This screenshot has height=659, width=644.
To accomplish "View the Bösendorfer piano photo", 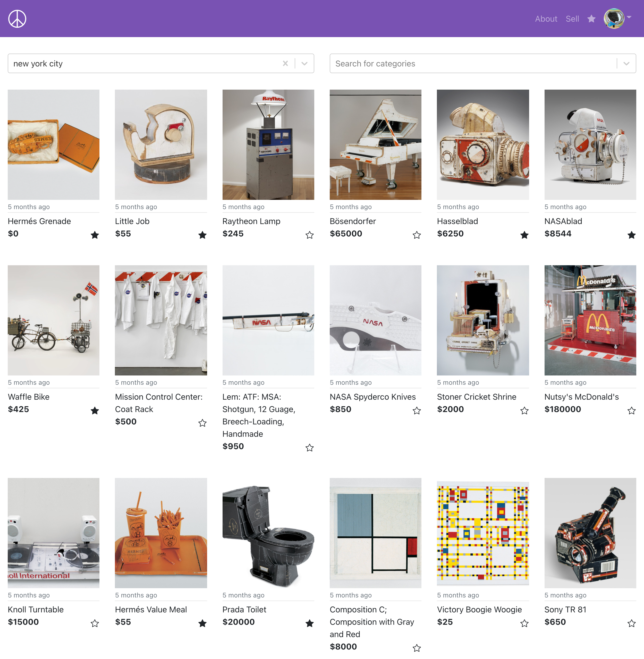I will tap(375, 144).
